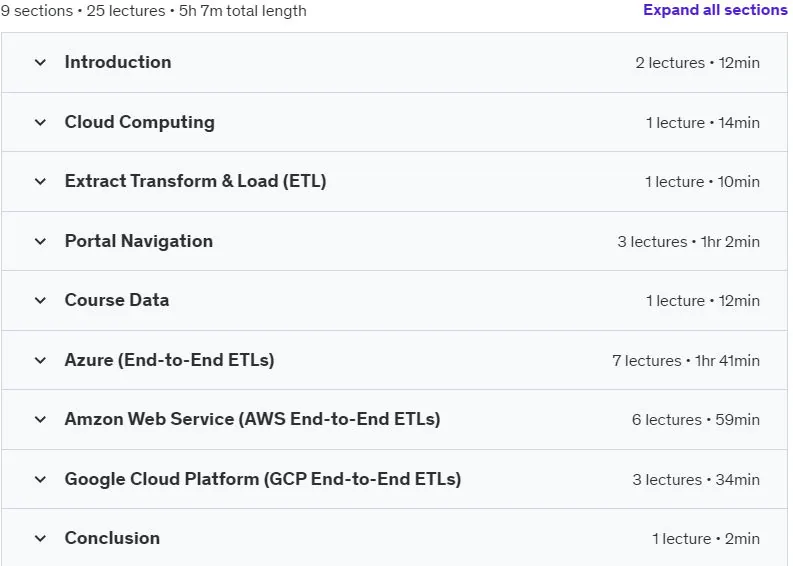Open the Portal Navigation section title
This screenshot has width=793, height=566.
[139, 241]
